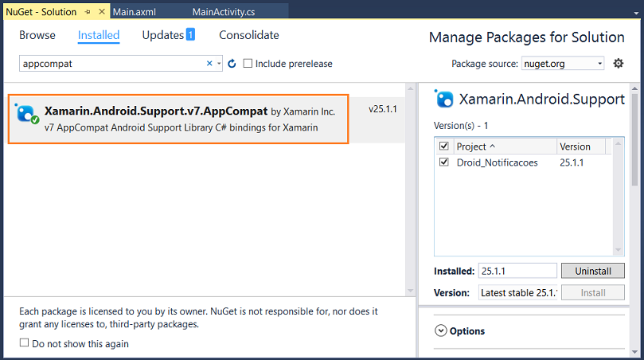Screen dimensions: 644x360
Task: Pin the NuGet - Solution tab
Action: tap(88, 12)
